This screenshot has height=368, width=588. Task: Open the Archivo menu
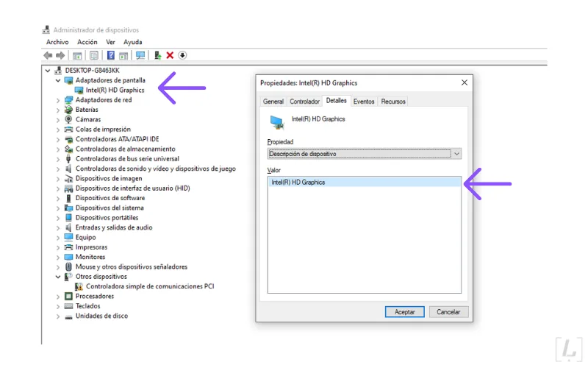(x=57, y=43)
